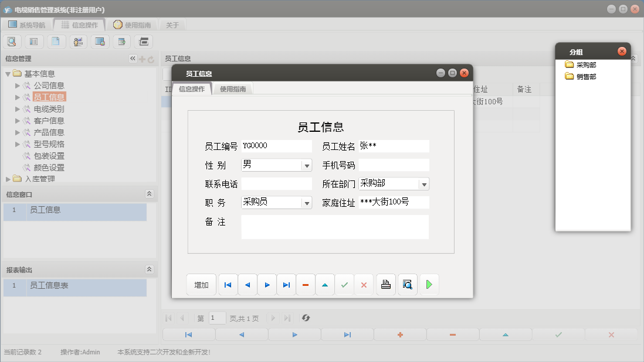Click the 增加 add button
Screen dimensions: 644x362
(x=201, y=284)
